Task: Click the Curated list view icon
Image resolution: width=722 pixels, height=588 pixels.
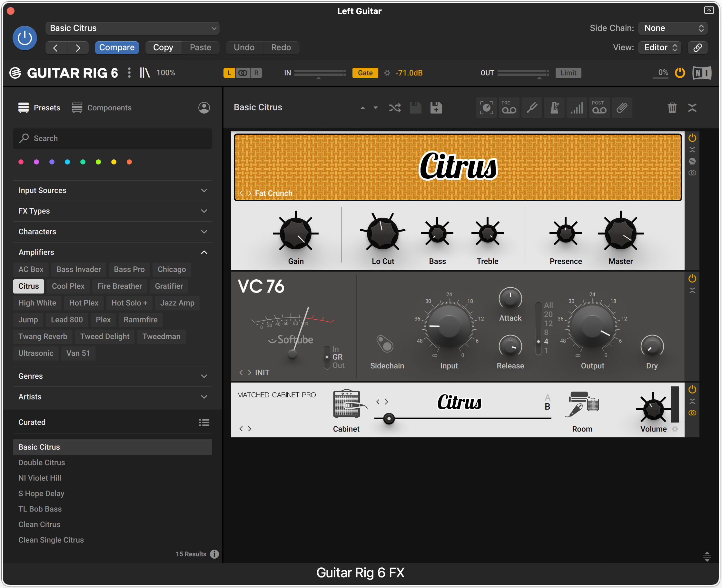Action: pyautogui.click(x=204, y=422)
